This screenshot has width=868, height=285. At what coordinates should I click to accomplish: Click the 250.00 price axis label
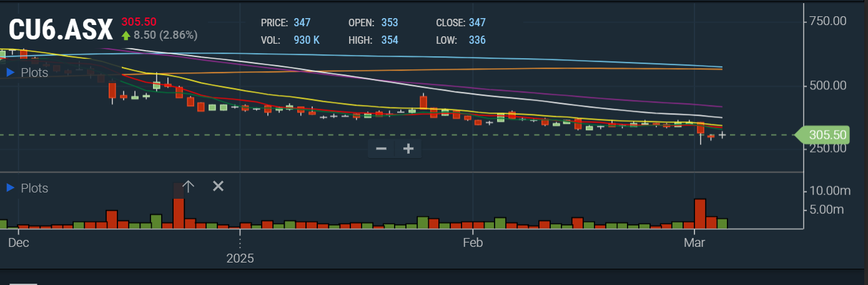(x=828, y=148)
